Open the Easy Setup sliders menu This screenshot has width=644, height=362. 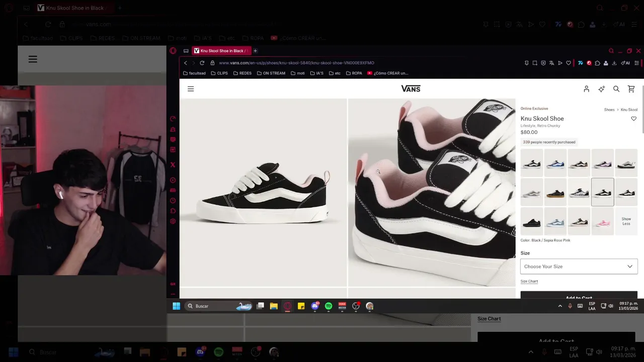636,63
